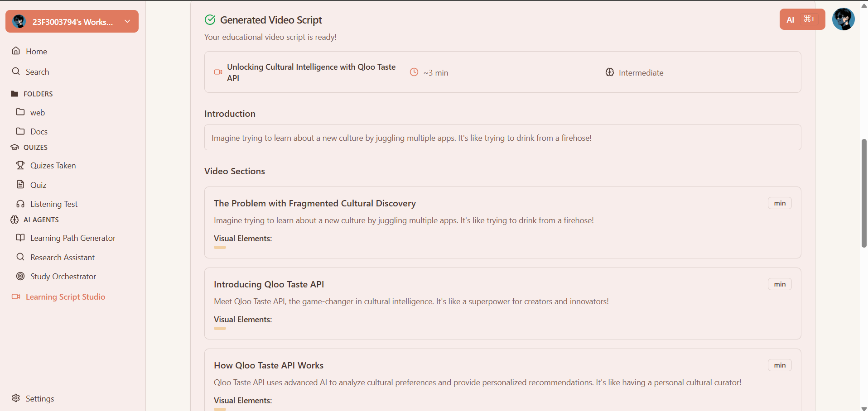Click the 23F3003794's Workspace button

(x=72, y=21)
